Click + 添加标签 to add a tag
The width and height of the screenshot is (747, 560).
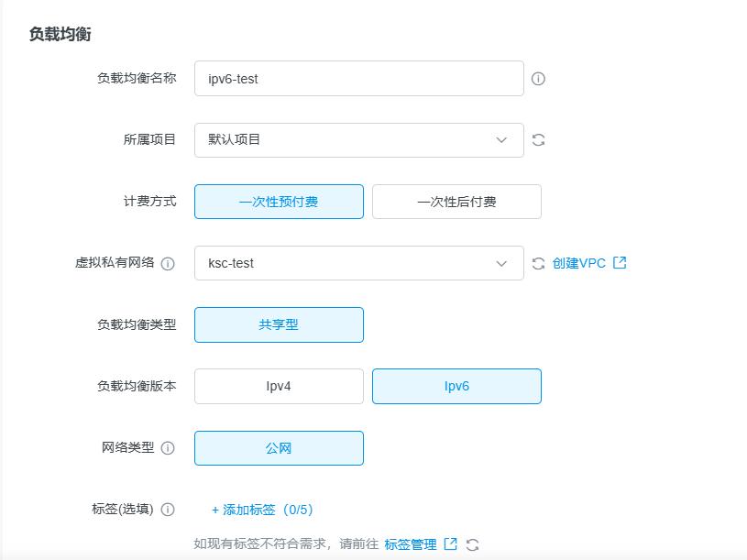point(262,510)
